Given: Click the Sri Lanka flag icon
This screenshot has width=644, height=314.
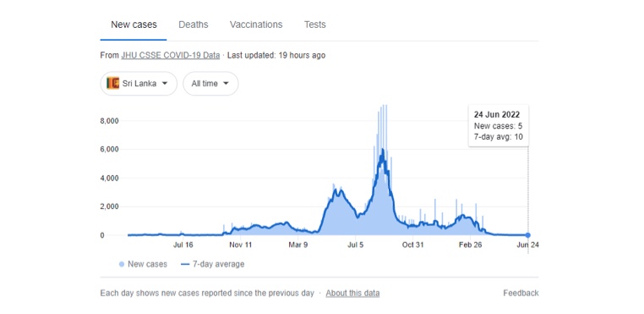Looking at the screenshot, I should (x=112, y=83).
